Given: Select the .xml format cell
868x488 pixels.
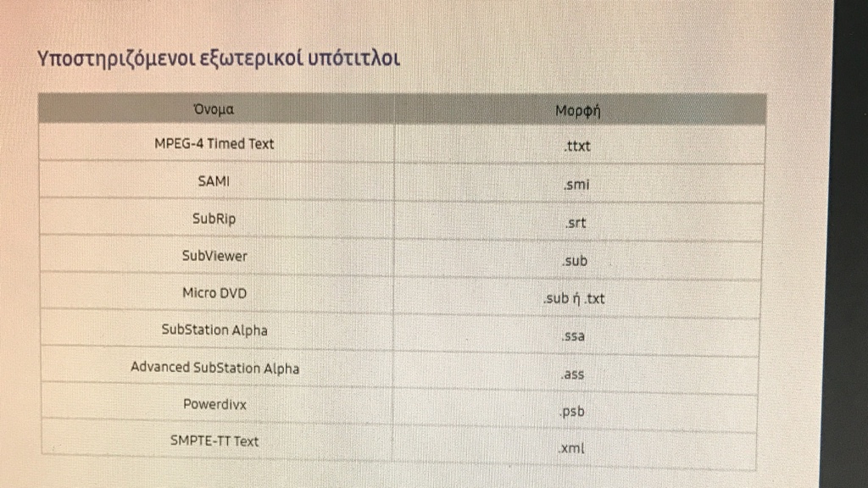Looking at the screenshot, I should pyautogui.click(x=571, y=448).
